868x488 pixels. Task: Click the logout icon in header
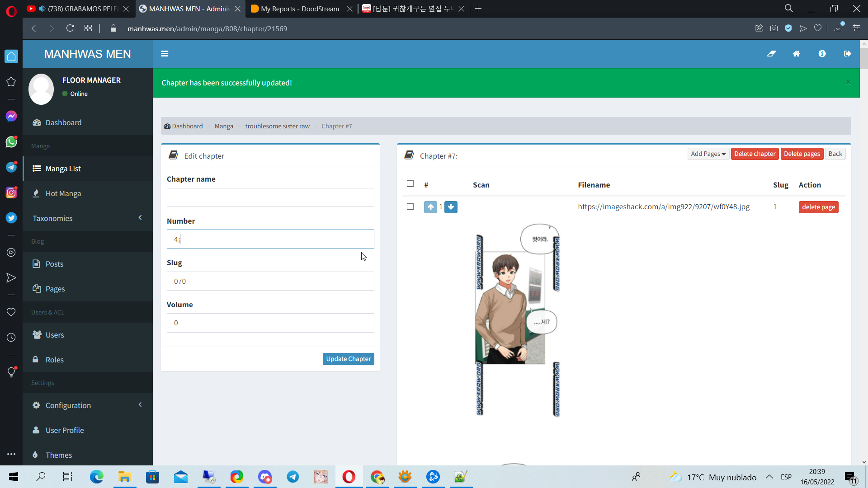point(847,54)
